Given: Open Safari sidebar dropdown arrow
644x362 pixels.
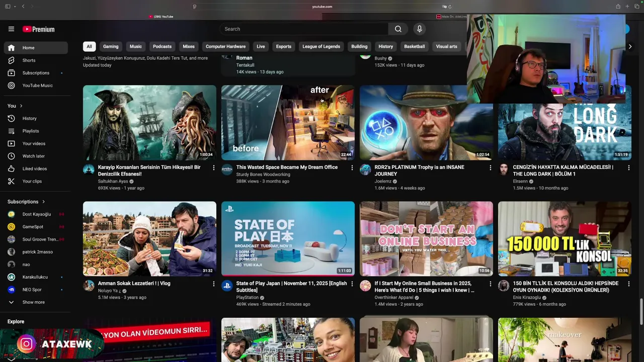Looking at the screenshot, I should 15,7.
